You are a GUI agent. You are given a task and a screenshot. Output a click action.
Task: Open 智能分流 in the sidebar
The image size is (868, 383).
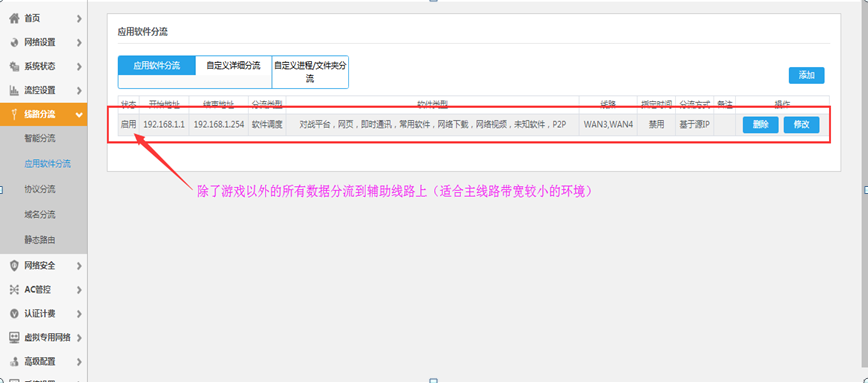pyautogui.click(x=40, y=138)
